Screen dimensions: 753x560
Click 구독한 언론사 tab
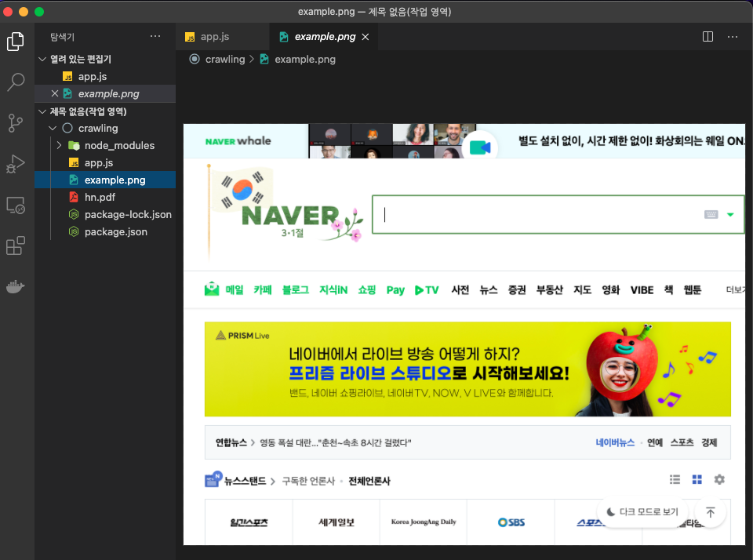click(x=307, y=481)
